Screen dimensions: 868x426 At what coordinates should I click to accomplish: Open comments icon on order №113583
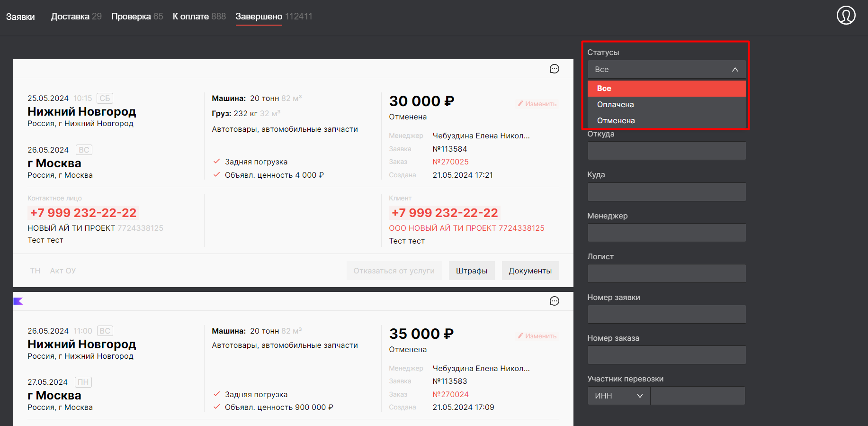pyautogui.click(x=555, y=301)
